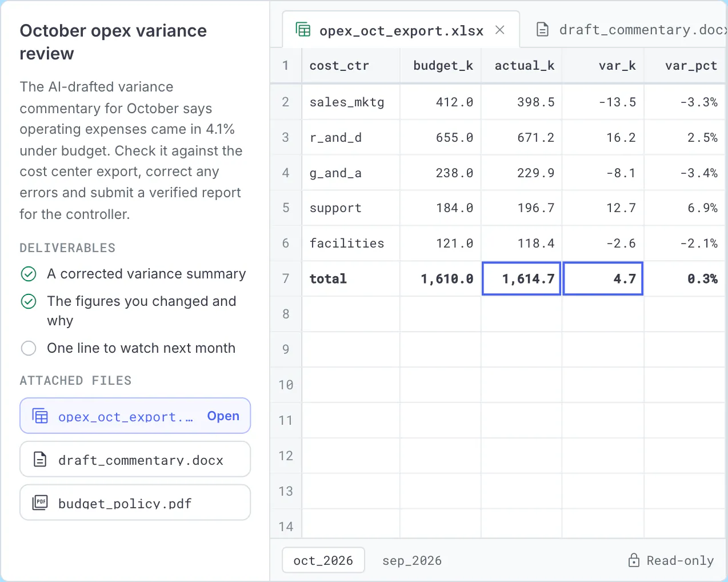Viewport: 728px width, 582px height.
Task: Select the g_and_a cell
Action: [x=351, y=173]
